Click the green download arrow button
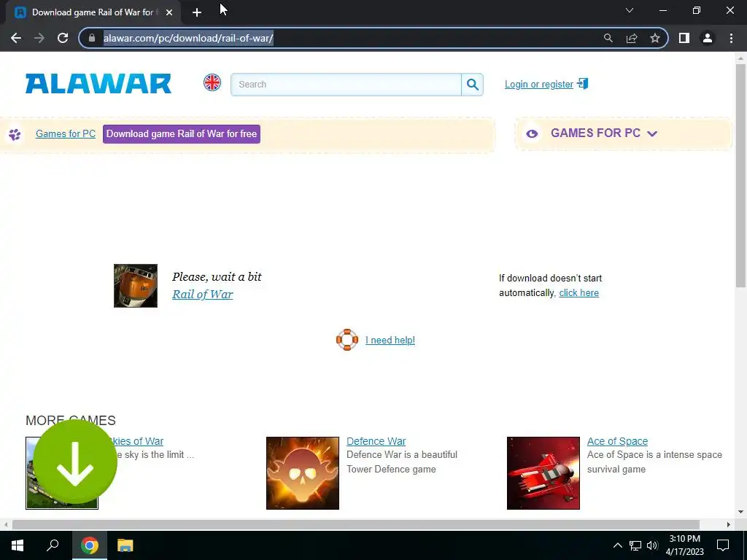 coord(75,462)
